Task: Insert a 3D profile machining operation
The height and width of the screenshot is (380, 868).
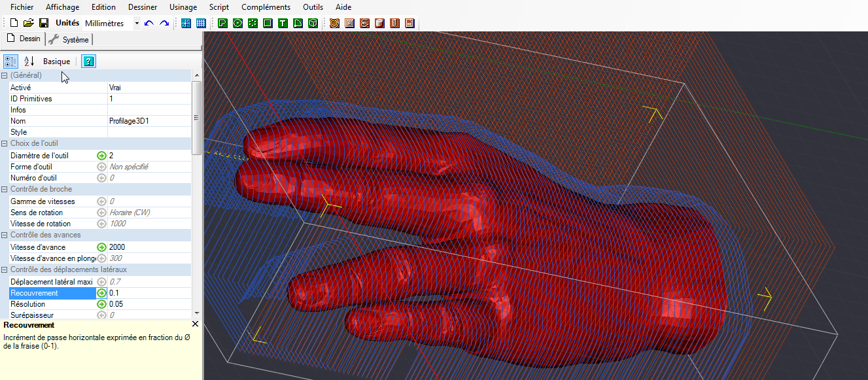Action: coord(379,23)
